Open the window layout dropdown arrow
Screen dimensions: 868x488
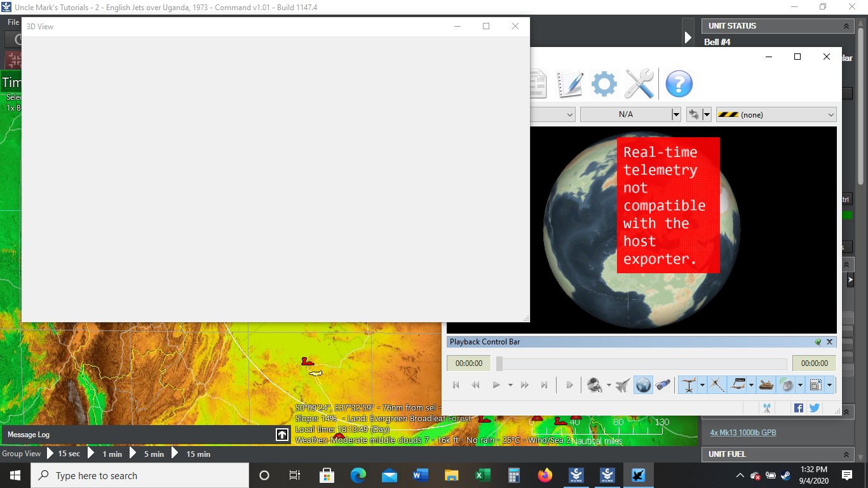pyautogui.click(x=829, y=385)
